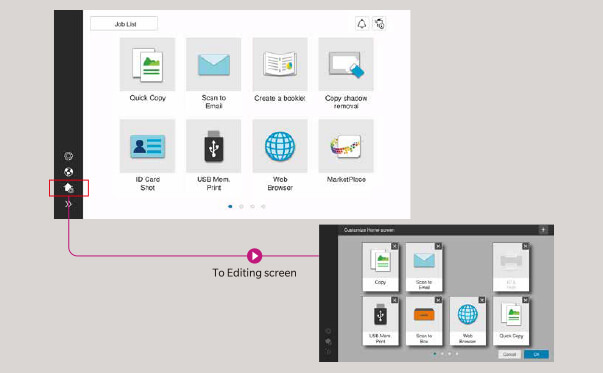Open the notification bell icon
This screenshot has width=603, height=373.
tap(361, 24)
